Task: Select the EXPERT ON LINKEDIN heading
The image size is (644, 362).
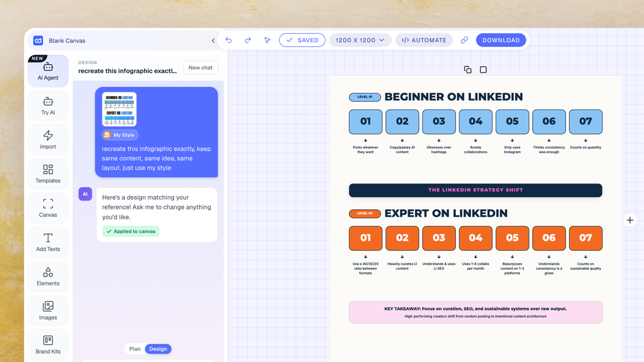Action: pyautogui.click(x=446, y=214)
